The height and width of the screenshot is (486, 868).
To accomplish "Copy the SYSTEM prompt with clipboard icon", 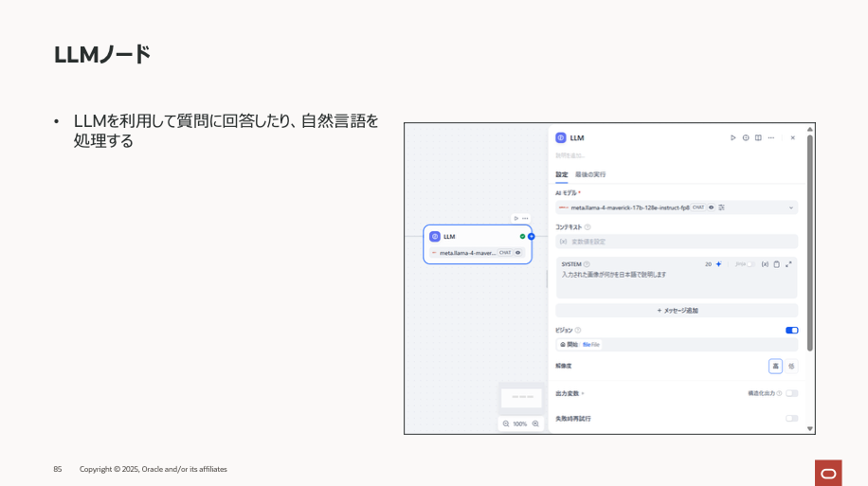I will 777,264.
